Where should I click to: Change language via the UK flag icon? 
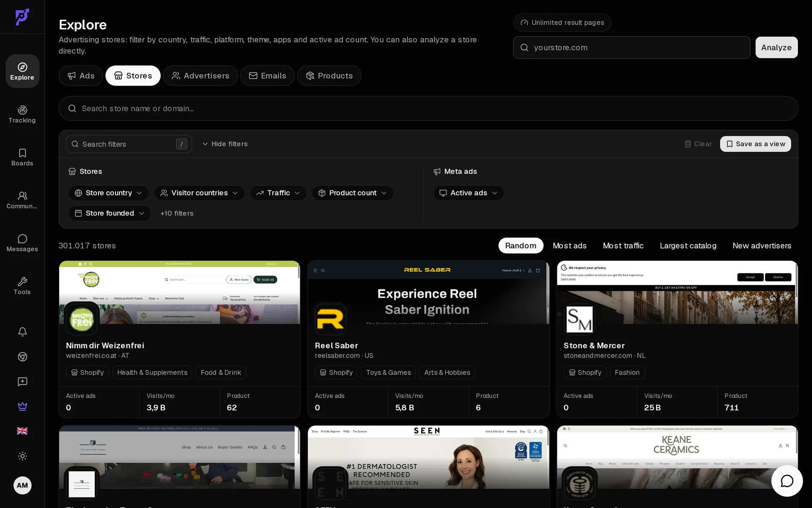[x=22, y=431]
